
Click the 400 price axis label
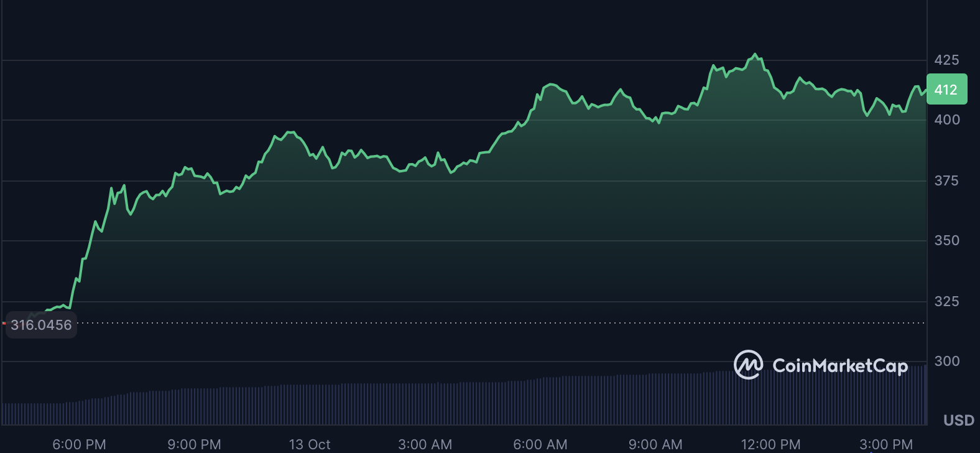[x=946, y=119]
